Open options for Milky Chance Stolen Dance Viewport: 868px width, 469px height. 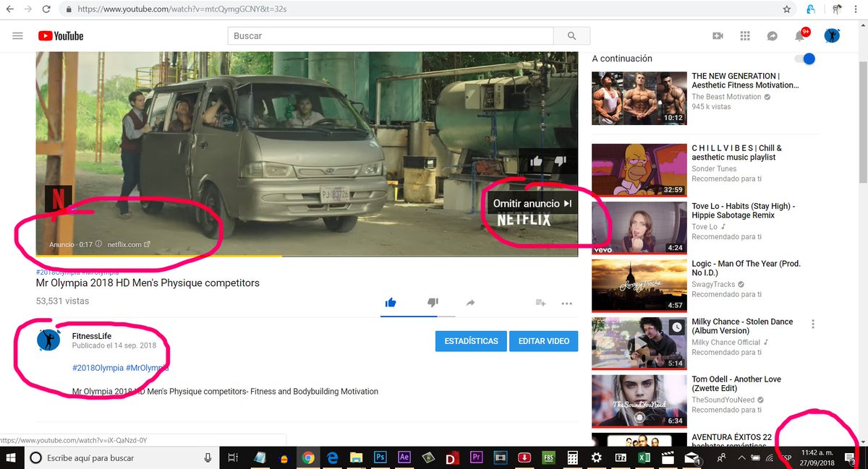point(813,324)
